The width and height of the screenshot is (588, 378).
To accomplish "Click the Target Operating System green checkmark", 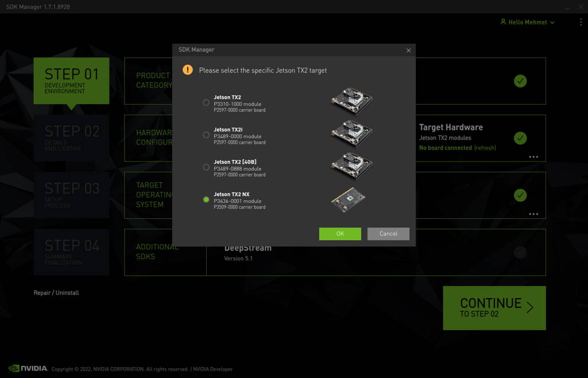I will coord(520,195).
